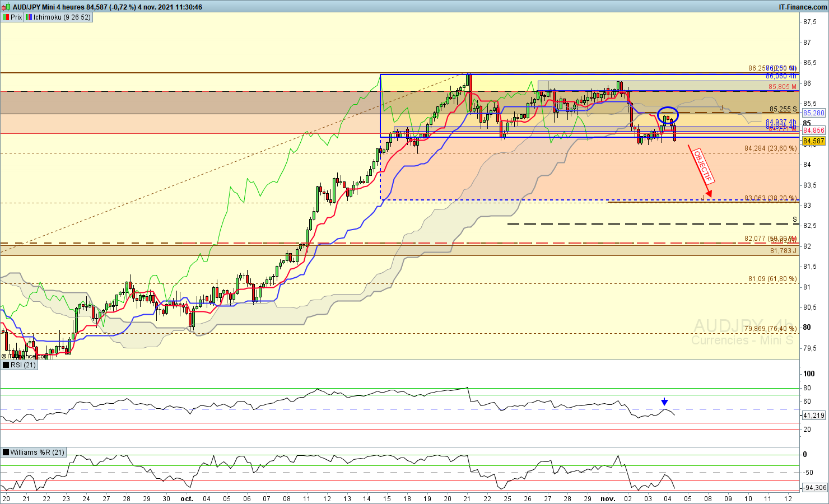
Task: Click the 'nov.' date marker on time axis
Action: coord(608,498)
